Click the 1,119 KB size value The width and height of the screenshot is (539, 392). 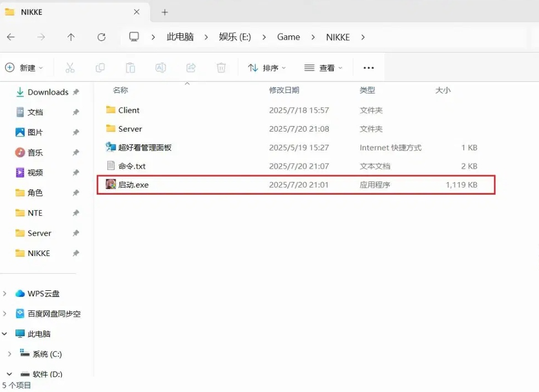(x=462, y=185)
